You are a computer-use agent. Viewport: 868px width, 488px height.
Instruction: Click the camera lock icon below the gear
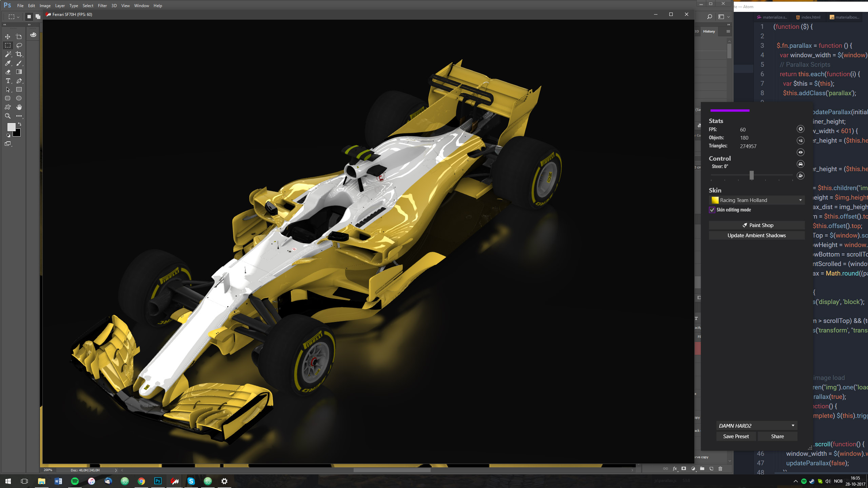click(801, 141)
